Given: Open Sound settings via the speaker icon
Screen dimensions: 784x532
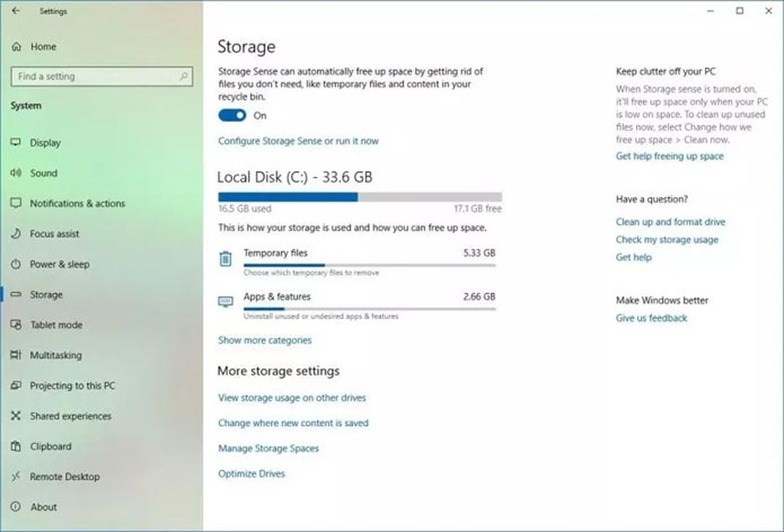Looking at the screenshot, I should (x=16, y=173).
